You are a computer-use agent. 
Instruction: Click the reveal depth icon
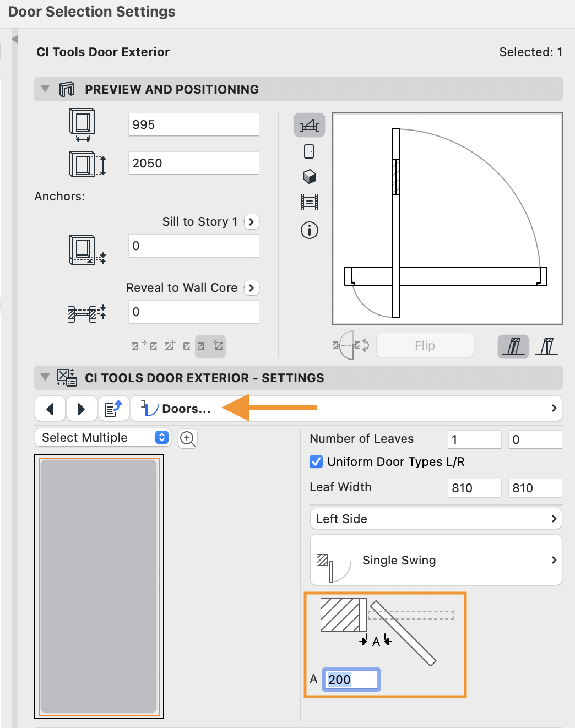87,313
